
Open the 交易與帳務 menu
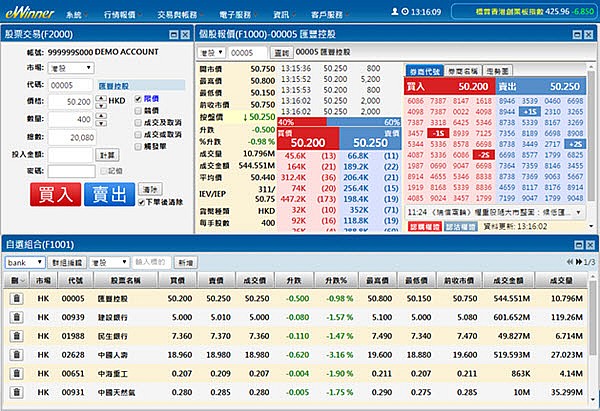coord(179,15)
